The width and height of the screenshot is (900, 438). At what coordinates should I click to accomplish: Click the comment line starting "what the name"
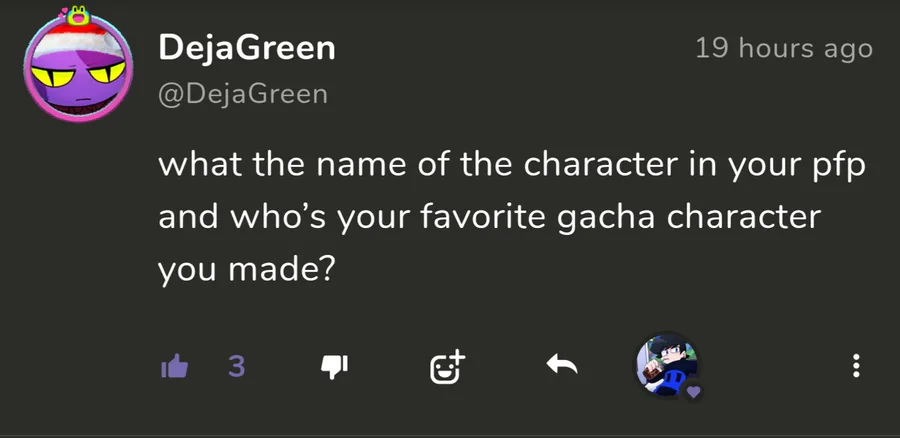511,165
